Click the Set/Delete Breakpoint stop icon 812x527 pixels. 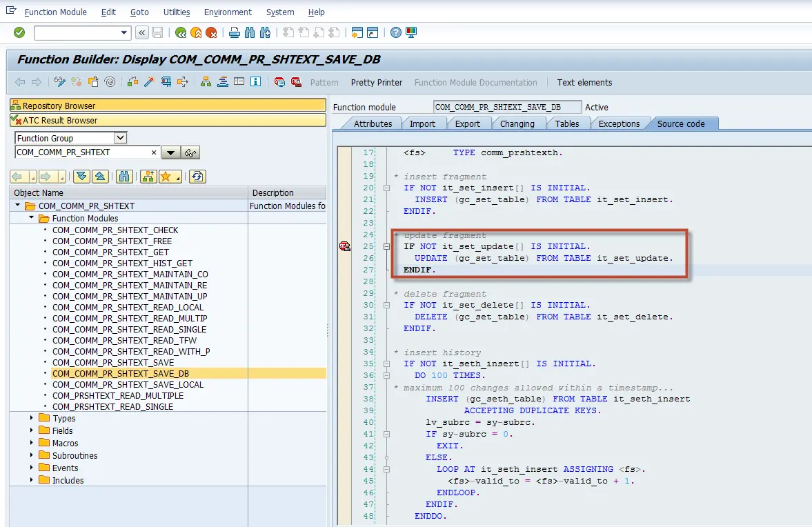click(x=279, y=82)
